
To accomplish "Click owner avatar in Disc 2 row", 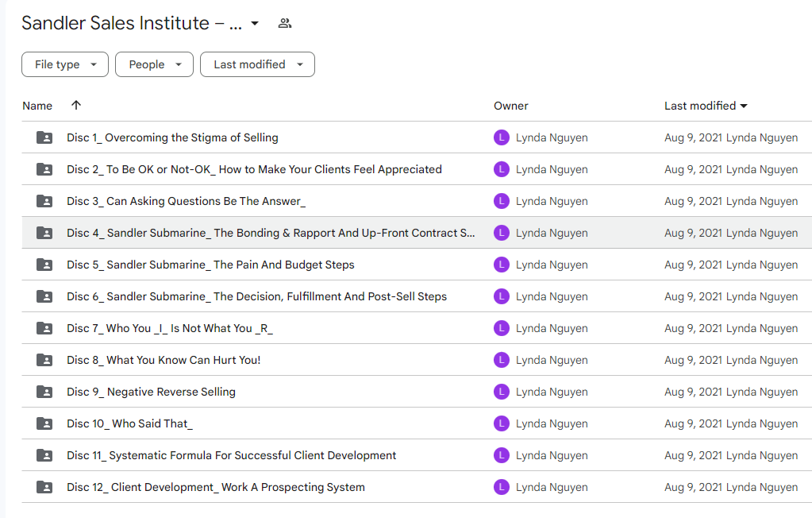I will coord(502,169).
